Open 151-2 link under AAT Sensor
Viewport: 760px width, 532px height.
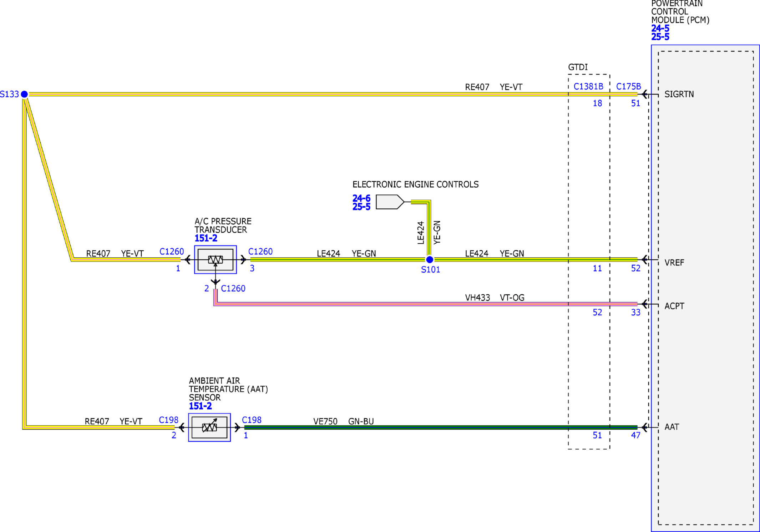click(200, 406)
